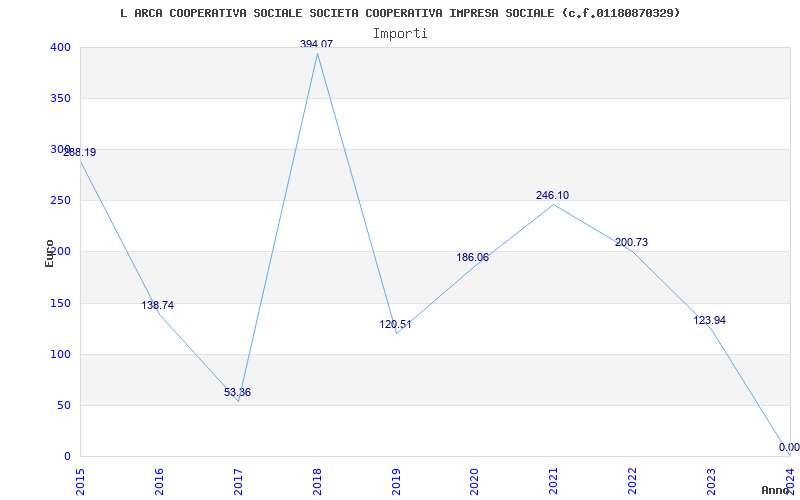Click the 2022 x-axis year label

pos(633,481)
